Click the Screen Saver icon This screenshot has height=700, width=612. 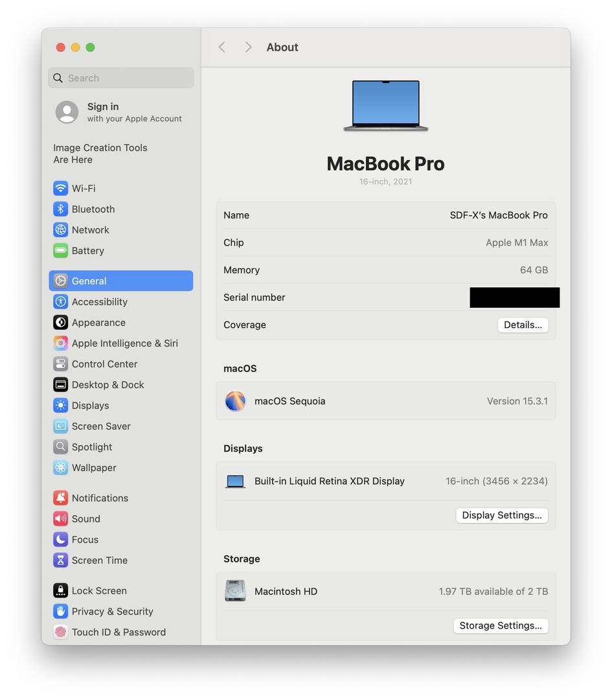pos(61,426)
